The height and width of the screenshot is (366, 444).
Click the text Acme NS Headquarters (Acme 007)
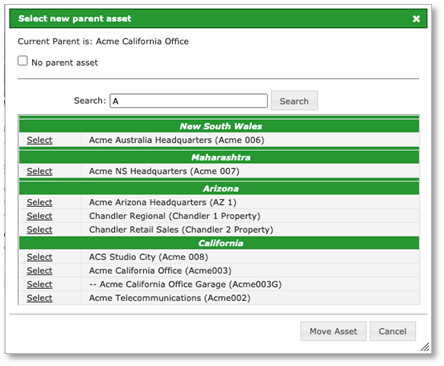click(164, 171)
